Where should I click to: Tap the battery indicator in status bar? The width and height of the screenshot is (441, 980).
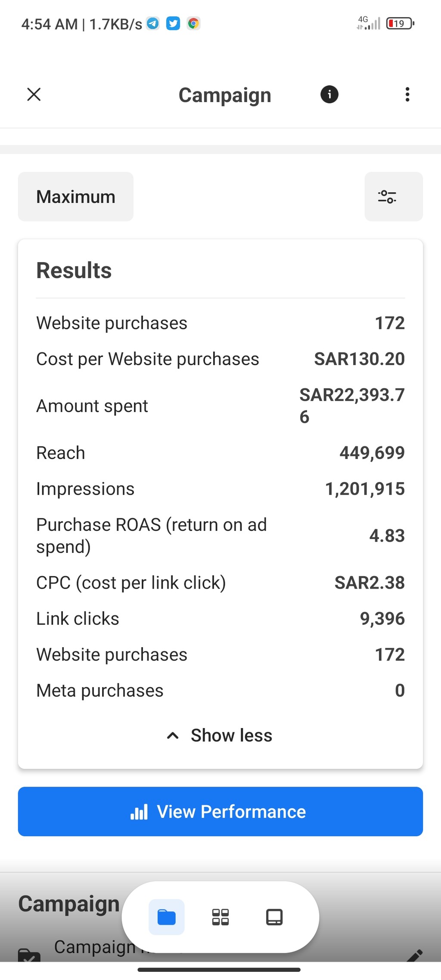[401, 23]
